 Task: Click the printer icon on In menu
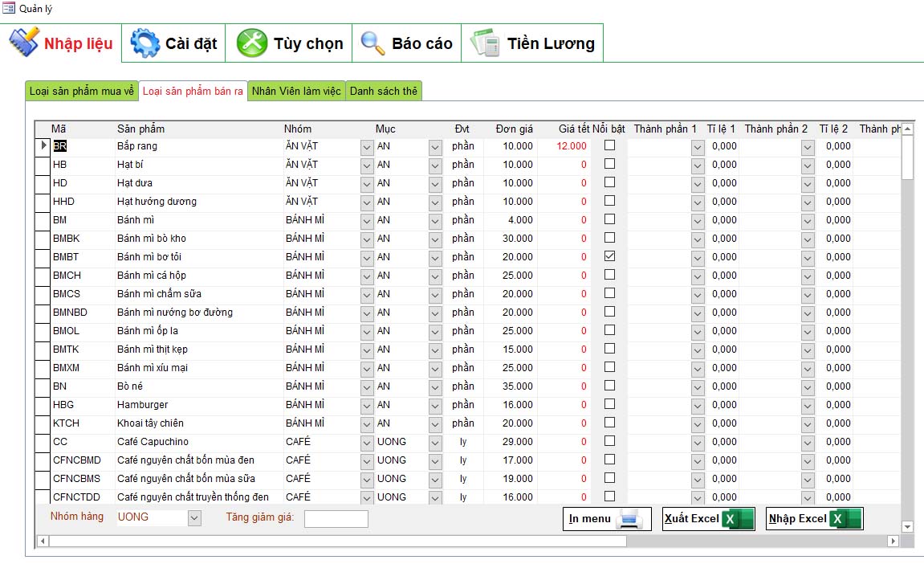click(629, 519)
